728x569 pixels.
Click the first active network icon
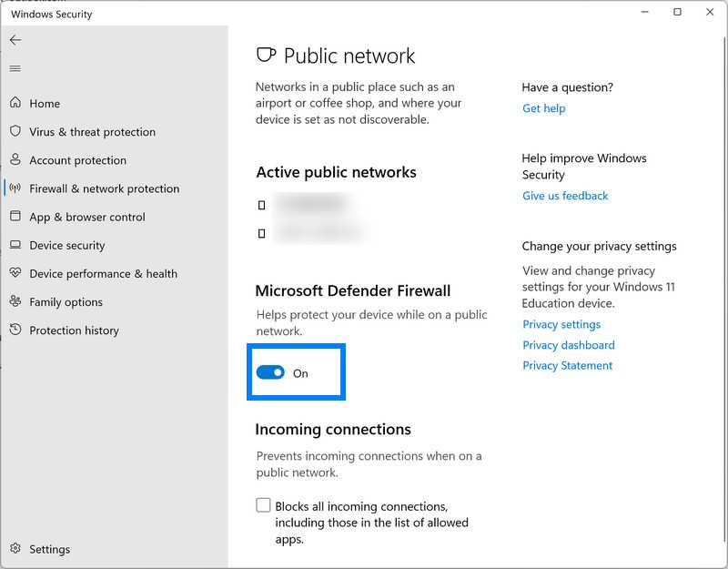click(x=262, y=205)
